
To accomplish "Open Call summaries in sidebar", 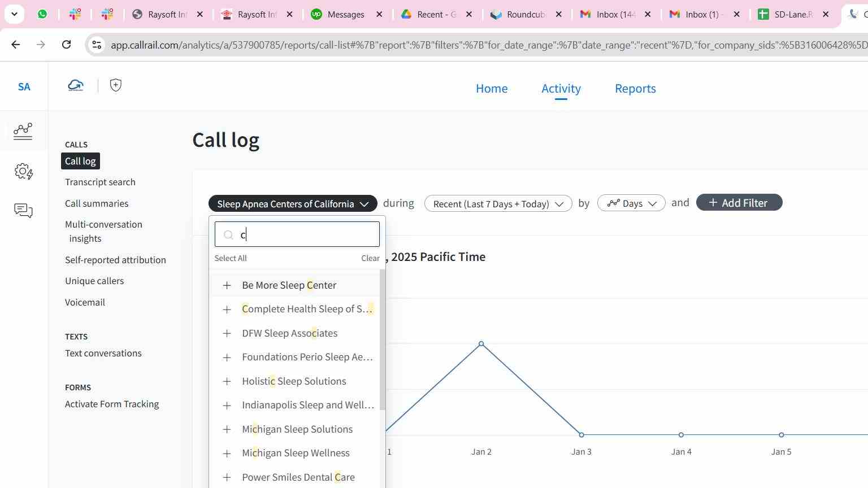I will [97, 203].
